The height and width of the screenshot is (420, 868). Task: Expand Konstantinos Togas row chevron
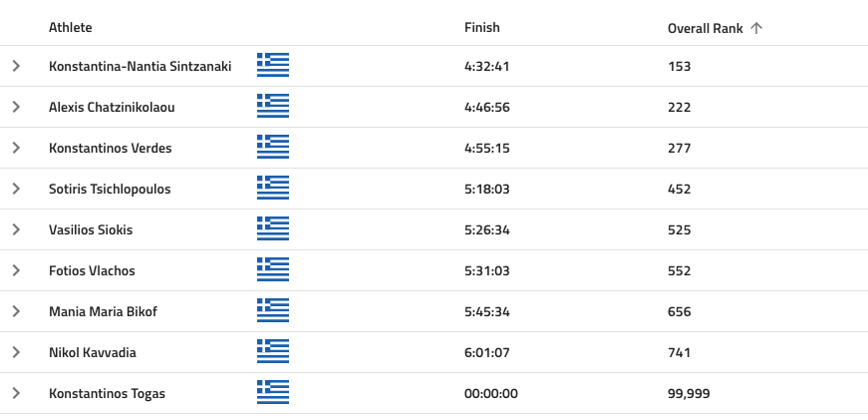pyautogui.click(x=16, y=393)
